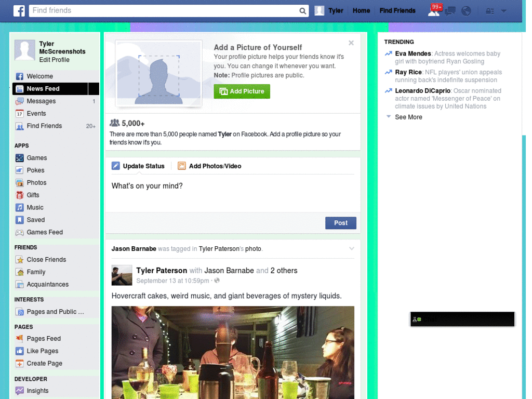Open the party photo in Tyler Paterson's post
This screenshot has height=399, width=532.
pyautogui.click(x=233, y=353)
